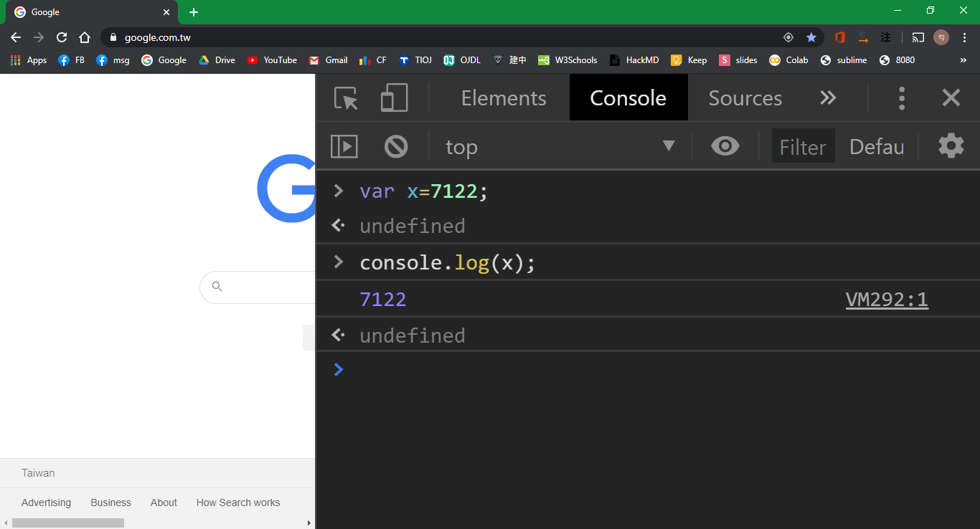Open a new browser tab
This screenshot has width=980, height=529.
pos(194,12)
